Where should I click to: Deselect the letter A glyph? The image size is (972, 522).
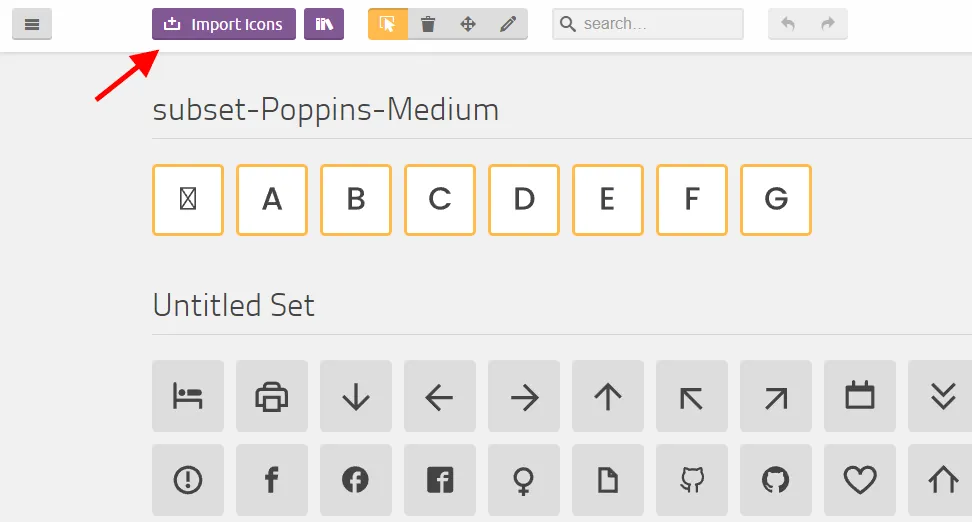point(272,200)
